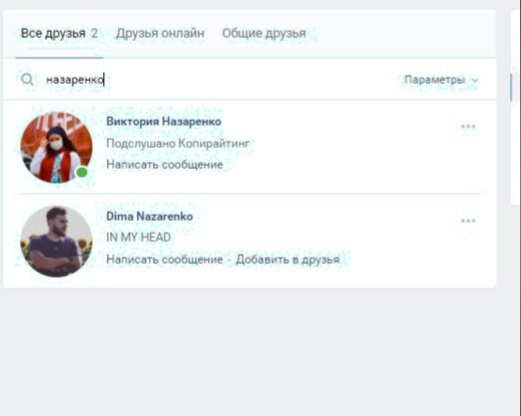Focus the friends search field with назаренко

pos(220,80)
